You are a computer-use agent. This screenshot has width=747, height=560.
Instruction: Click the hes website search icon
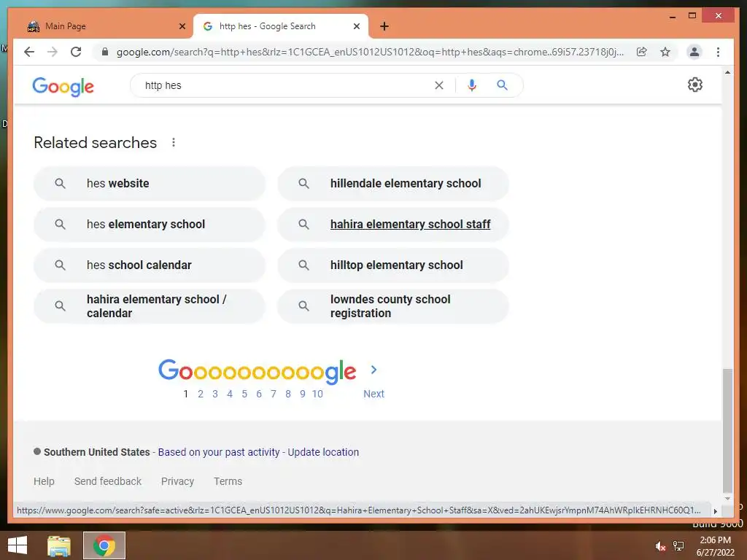(x=60, y=183)
